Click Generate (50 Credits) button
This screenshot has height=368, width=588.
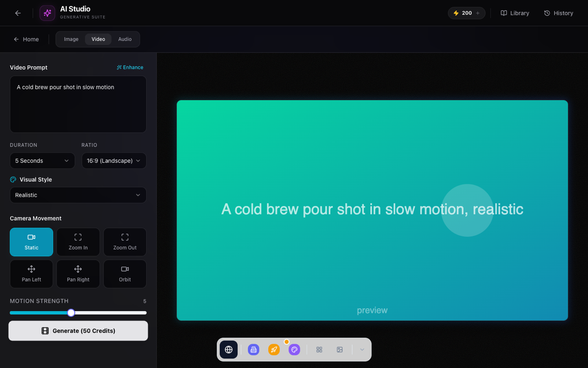tap(78, 331)
